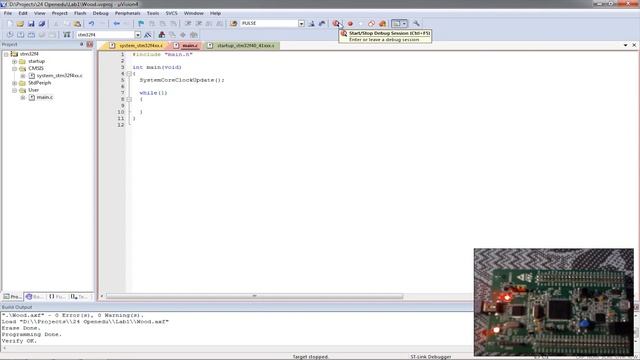Click the Start/Stop Debug Session icon
This screenshot has height=360, width=640.
tap(336, 24)
